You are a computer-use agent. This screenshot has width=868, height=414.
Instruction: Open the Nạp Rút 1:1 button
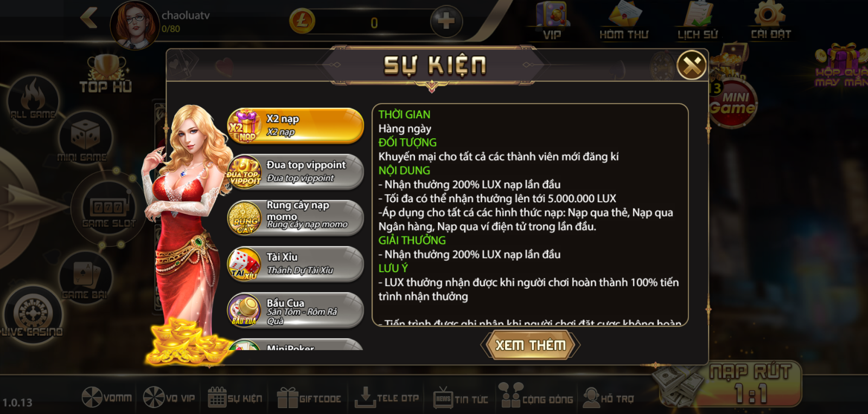(x=751, y=384)
